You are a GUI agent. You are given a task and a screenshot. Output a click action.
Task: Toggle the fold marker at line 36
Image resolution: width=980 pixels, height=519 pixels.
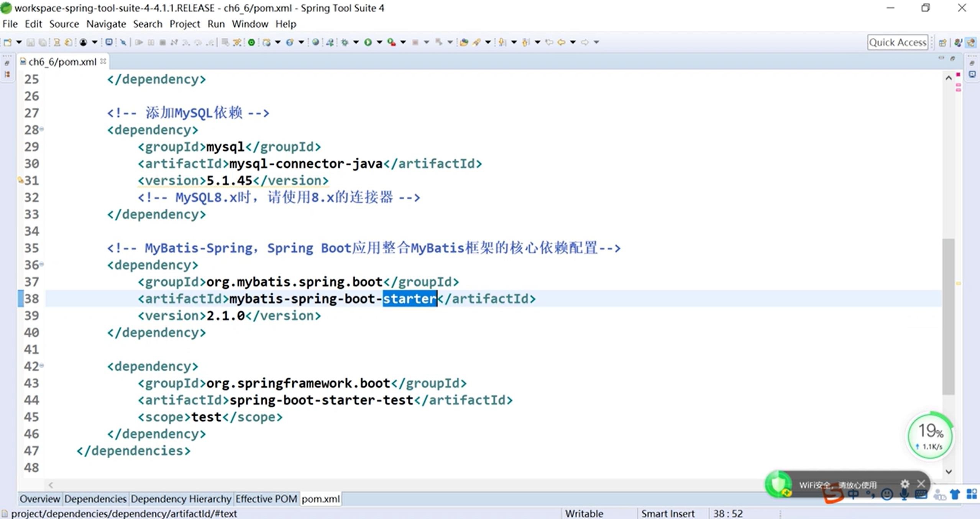coord(42,264)
